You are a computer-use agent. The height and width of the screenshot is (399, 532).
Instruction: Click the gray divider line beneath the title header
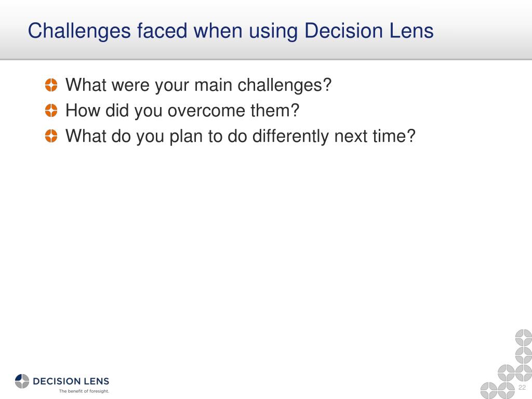266,60
